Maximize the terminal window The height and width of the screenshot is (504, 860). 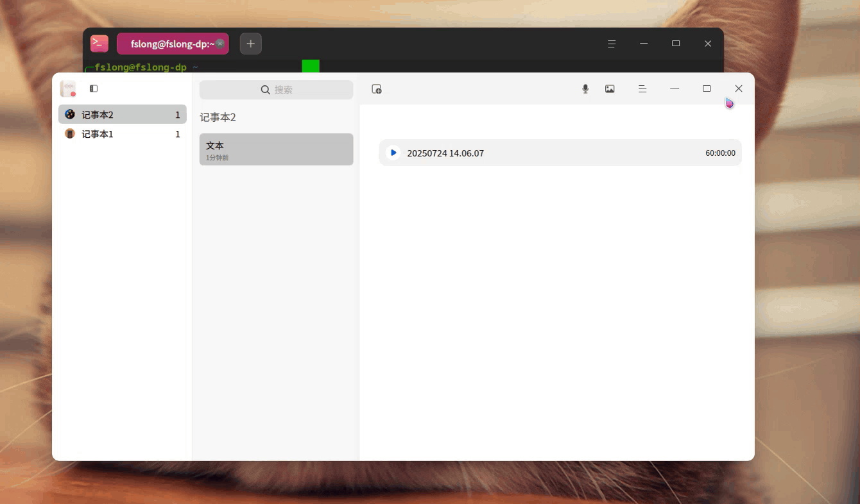tap(676, 44)
